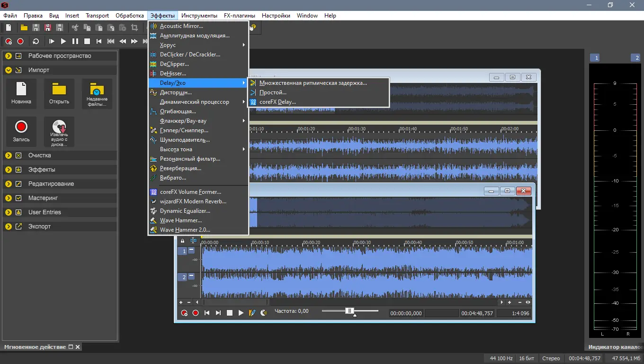Open the FX-плагины menu
Image resolution: width=644 pixels, height=364 pixels.
pos(239,15)
